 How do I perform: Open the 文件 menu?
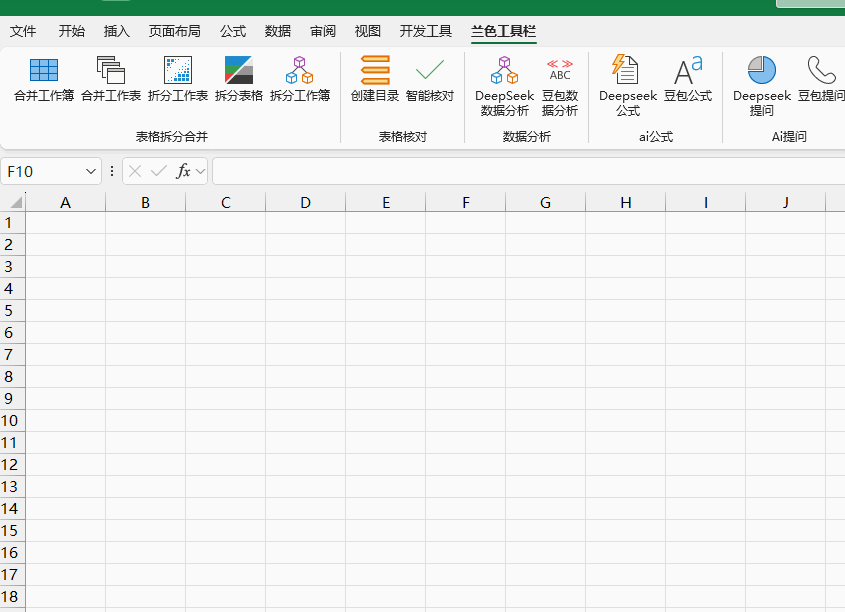pyautogui.click(x=23, y=31)
